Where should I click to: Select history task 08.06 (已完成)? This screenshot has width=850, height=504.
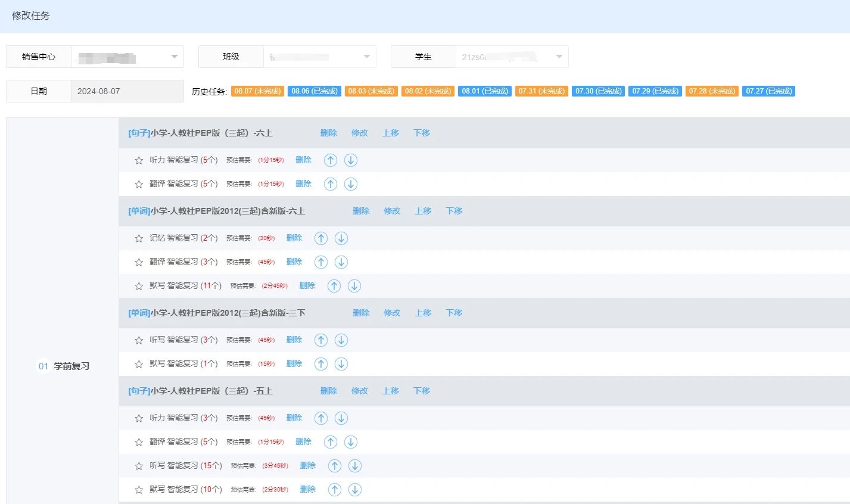pyautogui.click(x=315, y=91)
